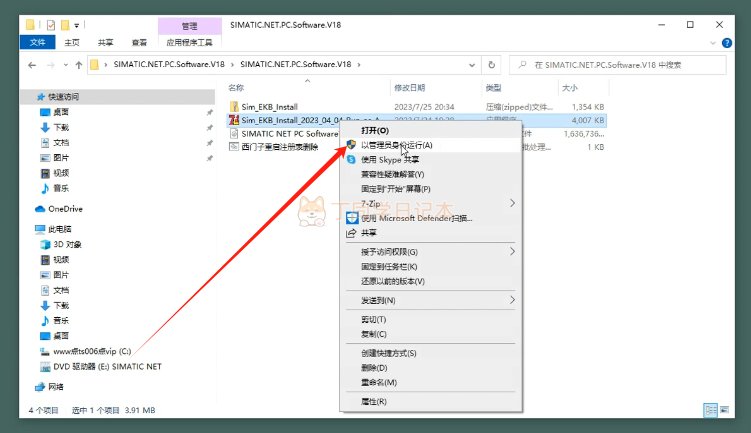Switch to Details view icon in status bar

click(x=710, y=410)
